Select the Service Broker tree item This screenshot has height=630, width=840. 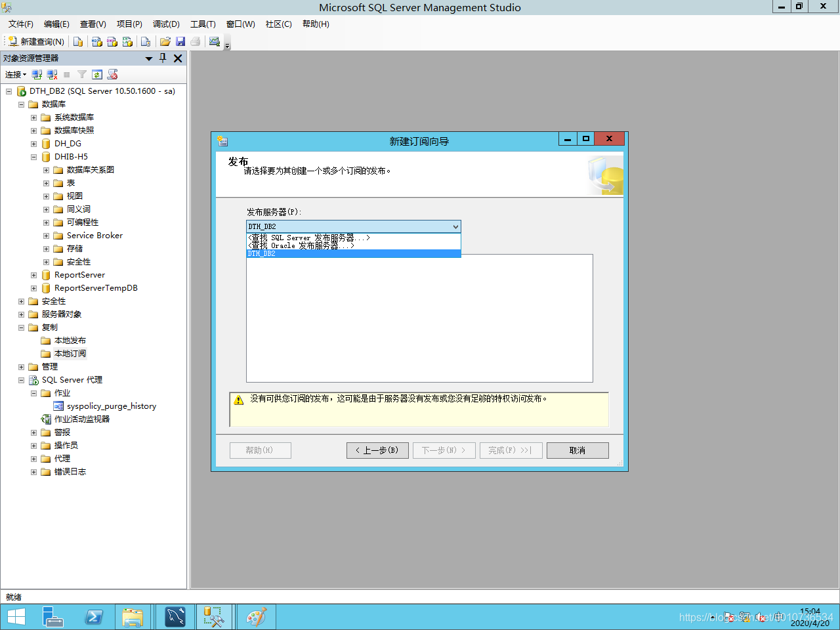tap(94, 236)
